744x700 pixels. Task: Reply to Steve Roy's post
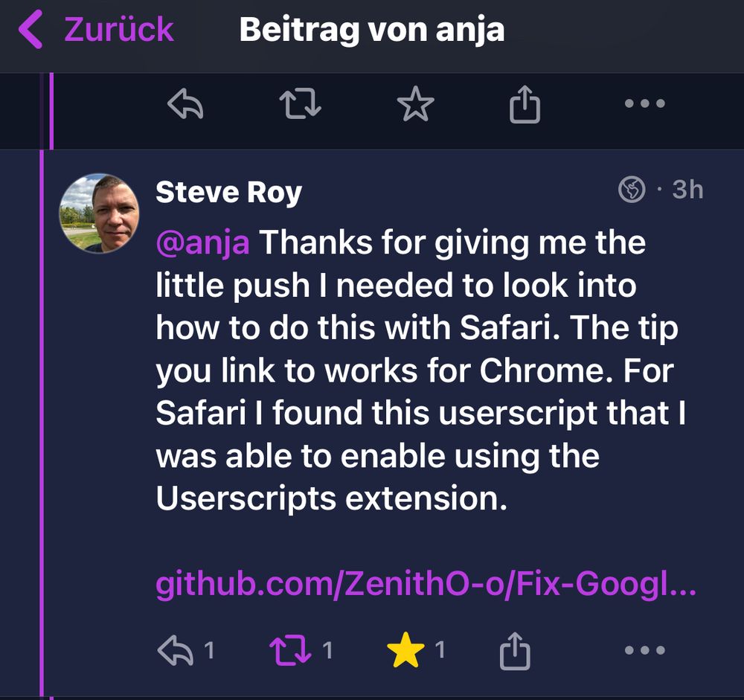tap(176, 652)
